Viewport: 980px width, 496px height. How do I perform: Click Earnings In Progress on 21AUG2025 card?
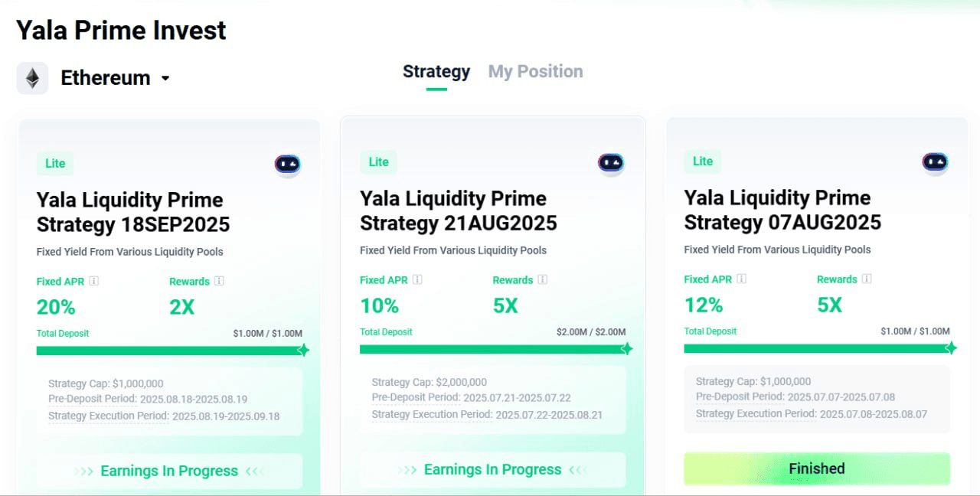coord(492,469)
